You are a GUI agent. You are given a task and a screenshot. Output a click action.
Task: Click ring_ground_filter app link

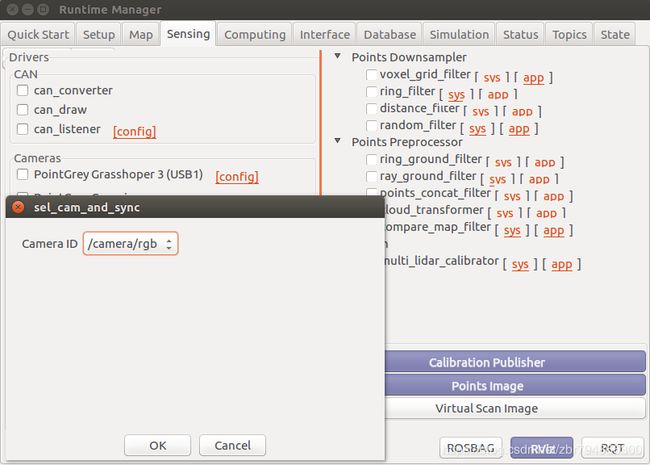[545, 162]
